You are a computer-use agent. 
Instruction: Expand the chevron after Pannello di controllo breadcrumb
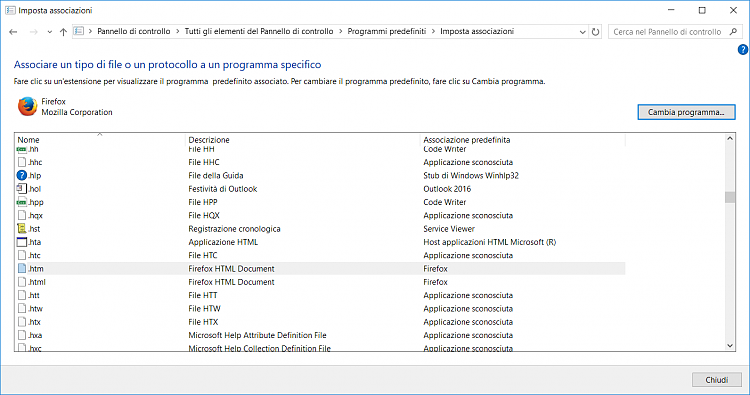178,32
